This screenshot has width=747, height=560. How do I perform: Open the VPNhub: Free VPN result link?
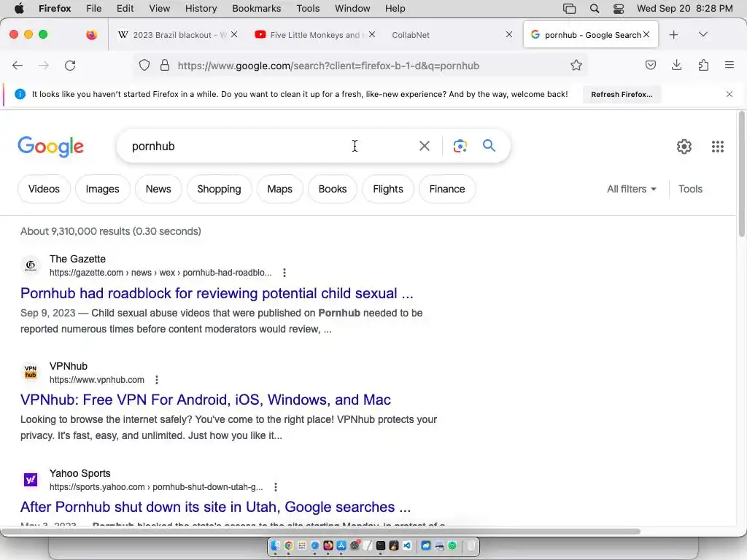click(205, 400)
